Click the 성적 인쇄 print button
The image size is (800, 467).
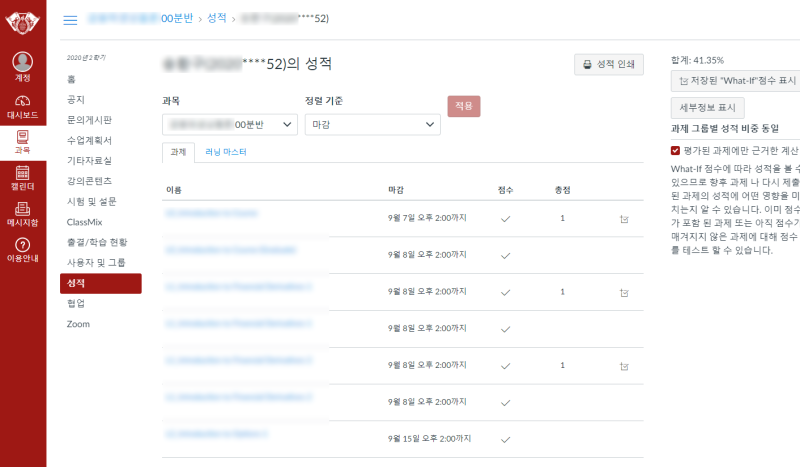tap(609, 64)
